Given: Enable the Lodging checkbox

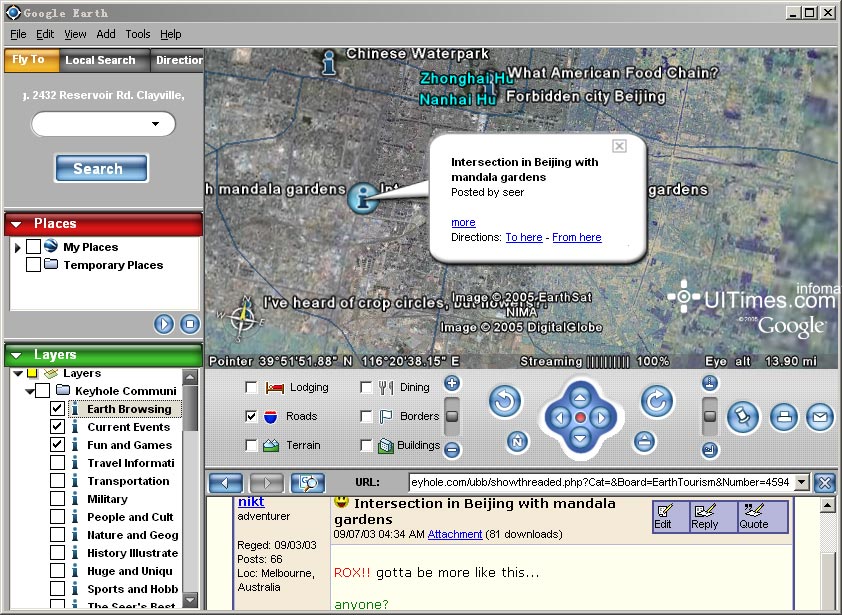Looking at the screenshot, I should point(251,387).
